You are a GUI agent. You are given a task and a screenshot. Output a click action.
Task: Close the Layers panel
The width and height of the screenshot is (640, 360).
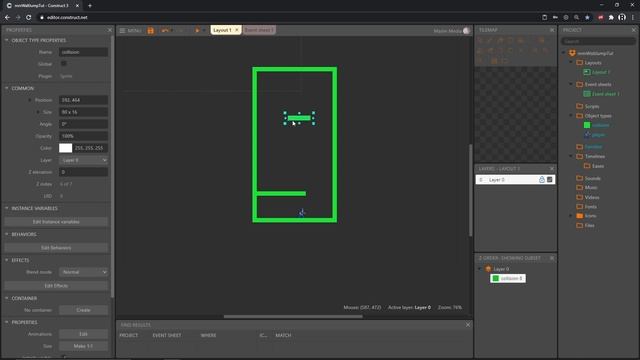click(x=552, y=169)
